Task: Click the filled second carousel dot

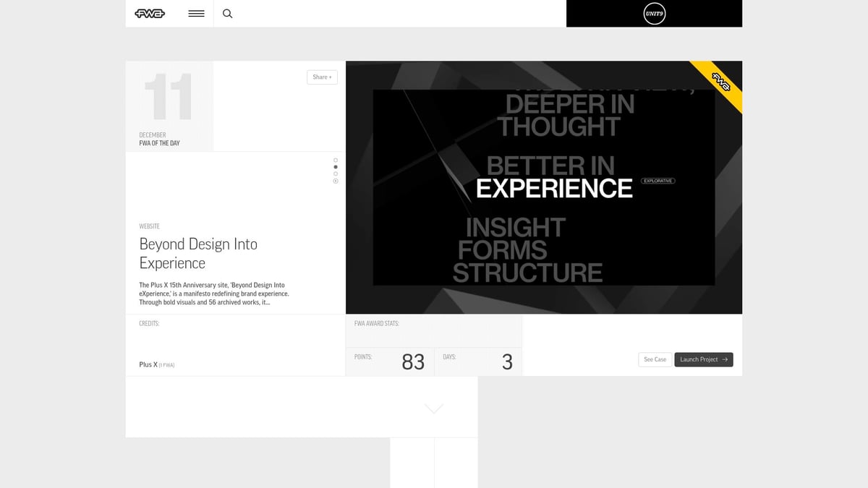Action: 335,167
